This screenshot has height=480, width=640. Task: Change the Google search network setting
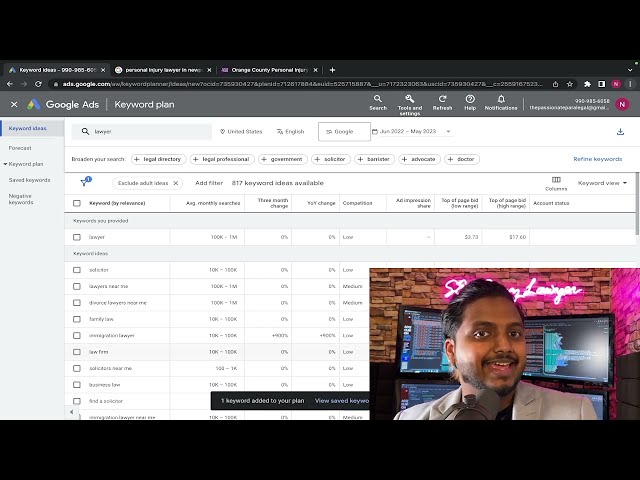pyautogui.click(x=344, y=131)
